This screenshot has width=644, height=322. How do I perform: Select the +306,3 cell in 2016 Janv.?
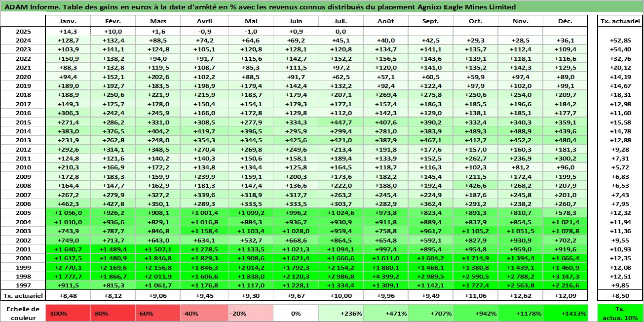pos(68,113)
